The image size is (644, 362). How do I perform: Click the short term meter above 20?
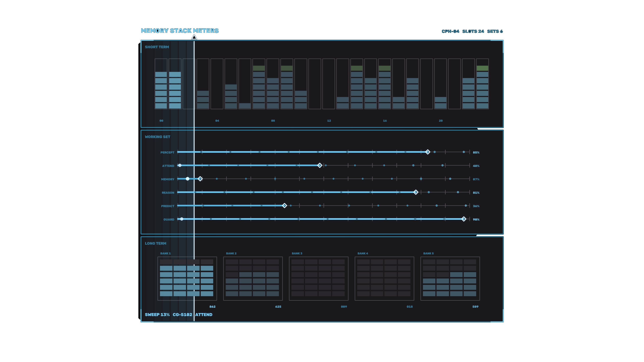[441, 84]
